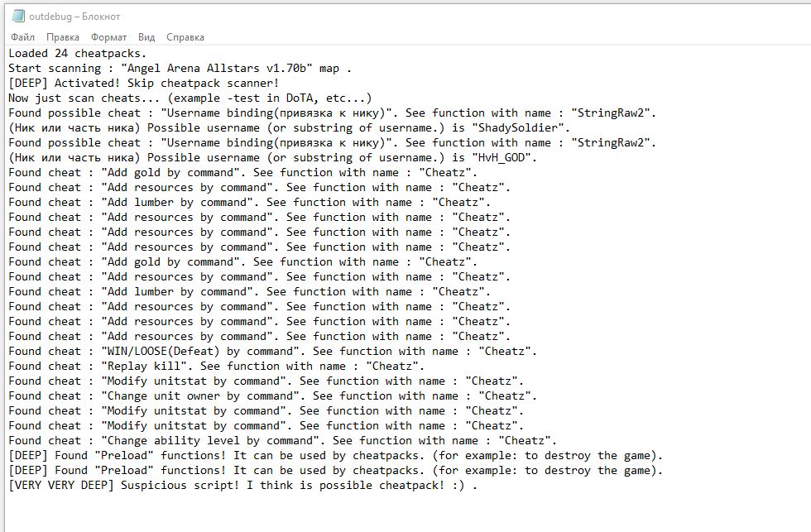Open the Вид menu
The width and height of the screenshot is (811, 532).
click(146, 37)
